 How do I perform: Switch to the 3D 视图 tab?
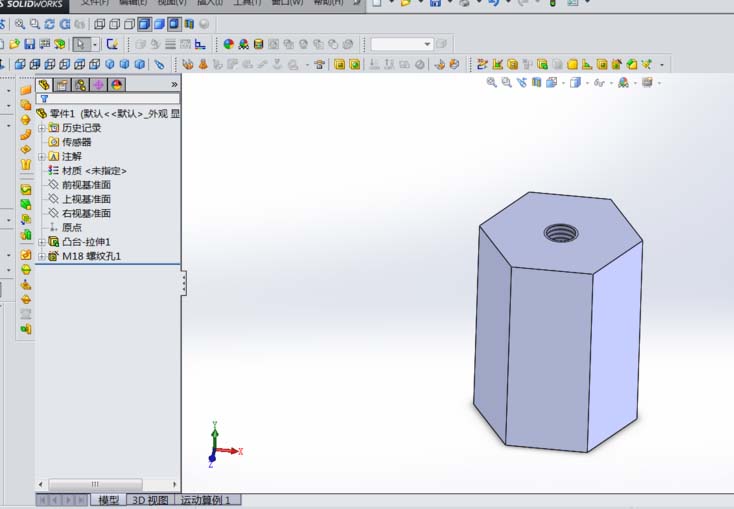[x=150, y=500]
